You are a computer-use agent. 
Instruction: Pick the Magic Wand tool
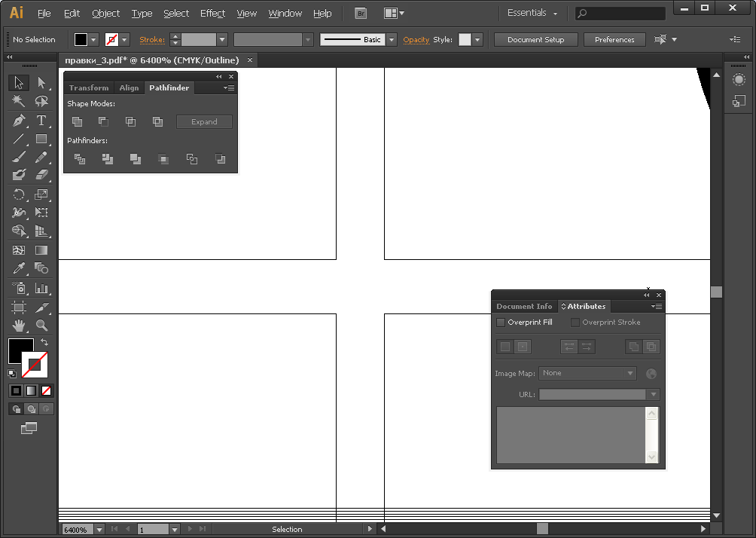[19, 102]
